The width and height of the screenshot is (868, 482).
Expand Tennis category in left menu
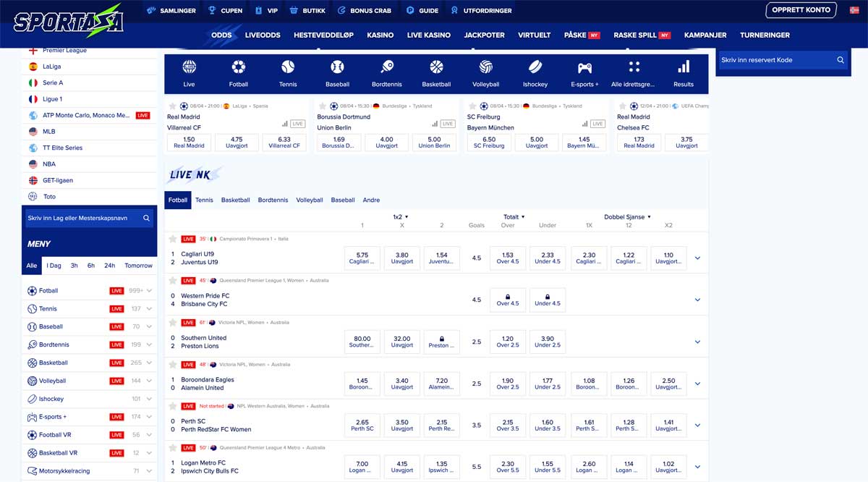point(149,309)
